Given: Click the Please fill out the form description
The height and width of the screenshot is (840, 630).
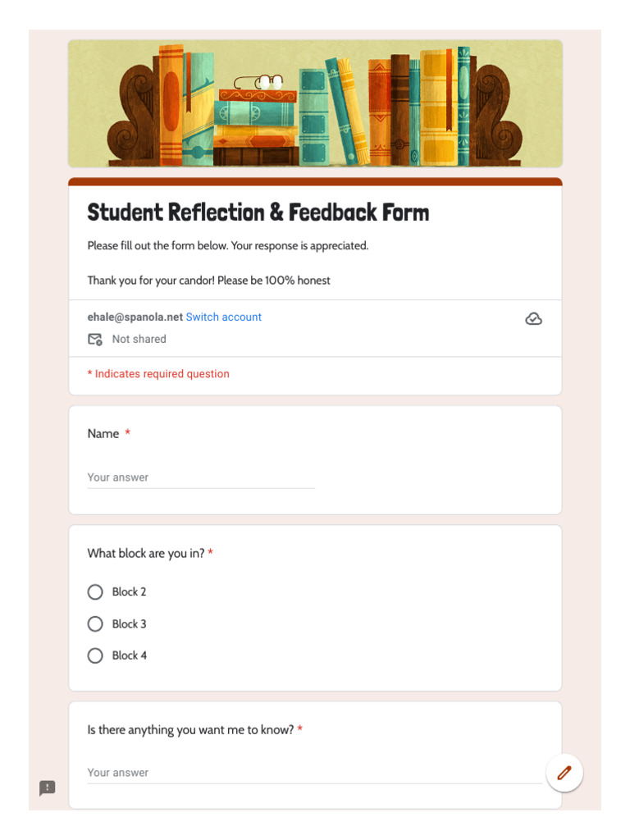Looking at the screenshot, I should pyautogui.click(x=228, y=246).
